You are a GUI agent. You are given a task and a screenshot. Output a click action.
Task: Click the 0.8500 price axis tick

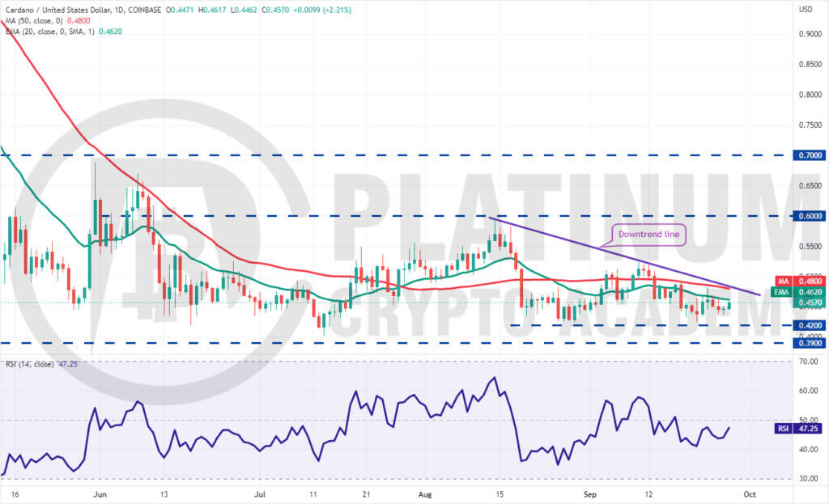point(810,65)
